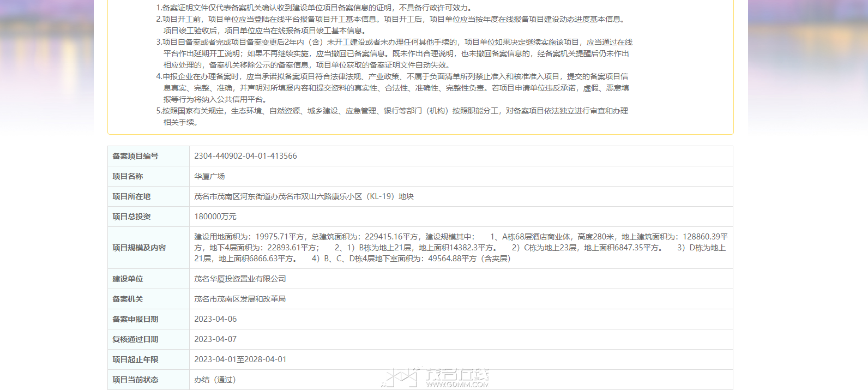Click the builder 茂名华厦投资置业有限公司
Image resolution: width=868 pixels, height=390 pixels.
(240, 279)
